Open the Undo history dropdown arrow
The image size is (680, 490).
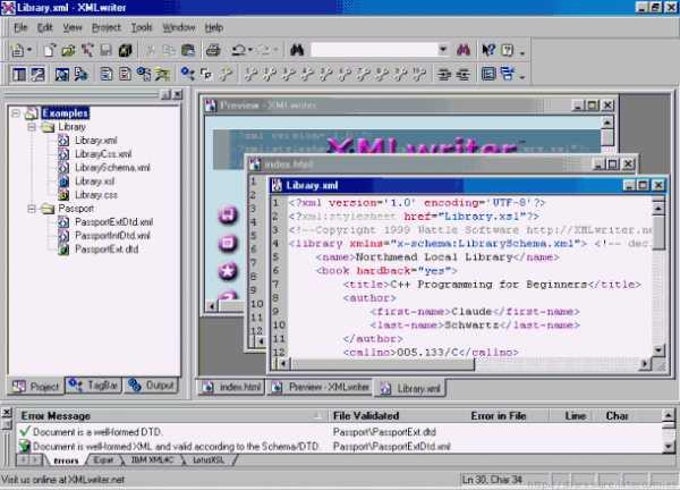click(250, 50)
